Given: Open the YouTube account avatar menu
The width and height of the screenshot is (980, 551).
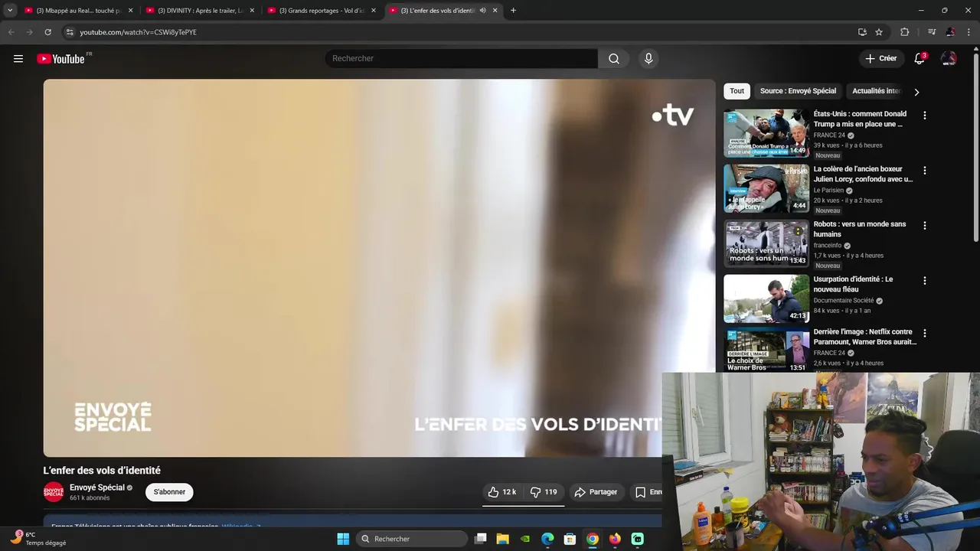Looking at the screenshot, I should click(x=949, y=59).
